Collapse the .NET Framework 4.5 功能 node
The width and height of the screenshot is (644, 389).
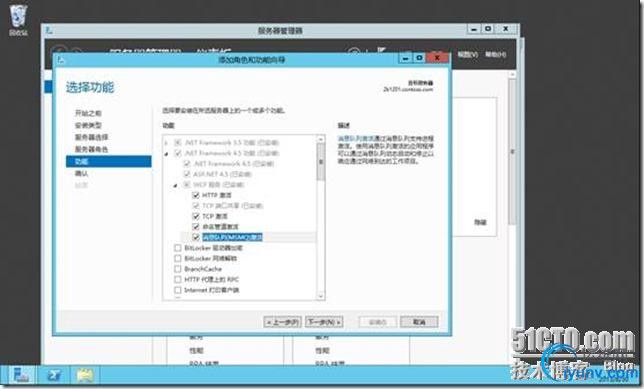point(166,154)
